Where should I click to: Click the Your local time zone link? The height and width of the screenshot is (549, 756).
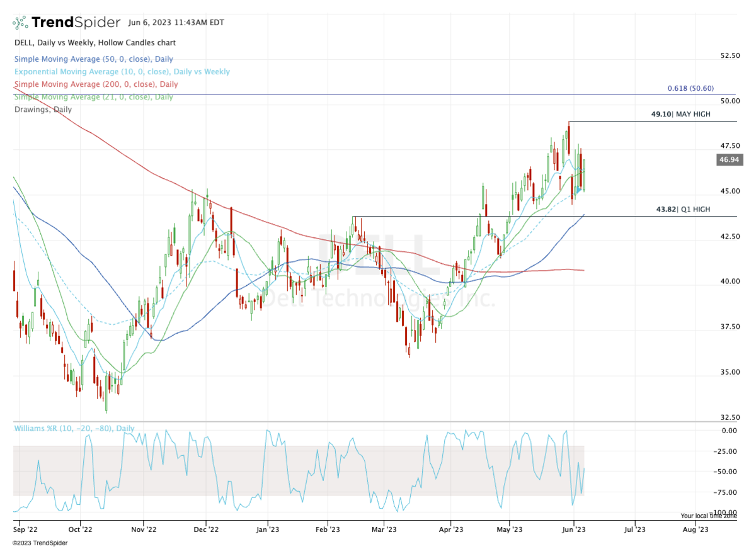point(708,516)
